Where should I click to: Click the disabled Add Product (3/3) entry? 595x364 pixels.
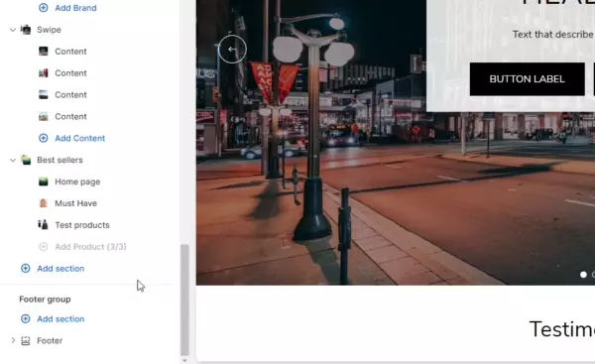tap(90, 247)
